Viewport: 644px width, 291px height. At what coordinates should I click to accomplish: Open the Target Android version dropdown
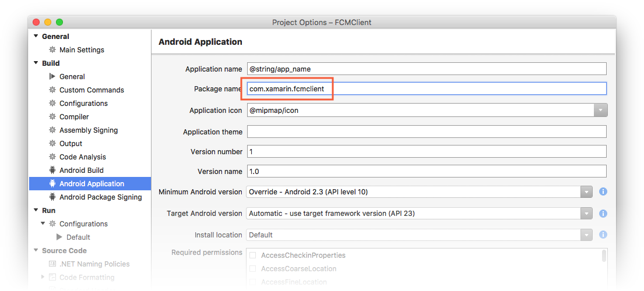pos(586,214)
